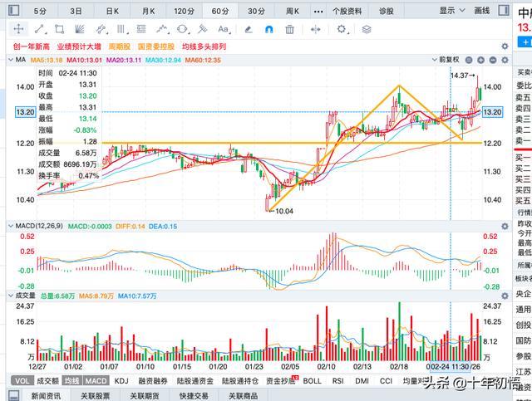Viewport: 532px width, 401px height.
Task: Toggle the MACD indicator button
Action: (x=96, y=381)
